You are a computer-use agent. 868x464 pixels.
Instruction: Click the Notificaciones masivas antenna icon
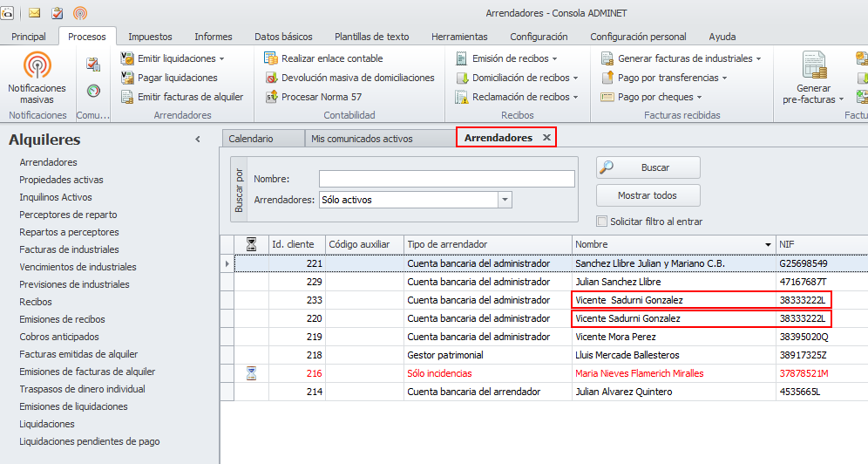(37, 65)
